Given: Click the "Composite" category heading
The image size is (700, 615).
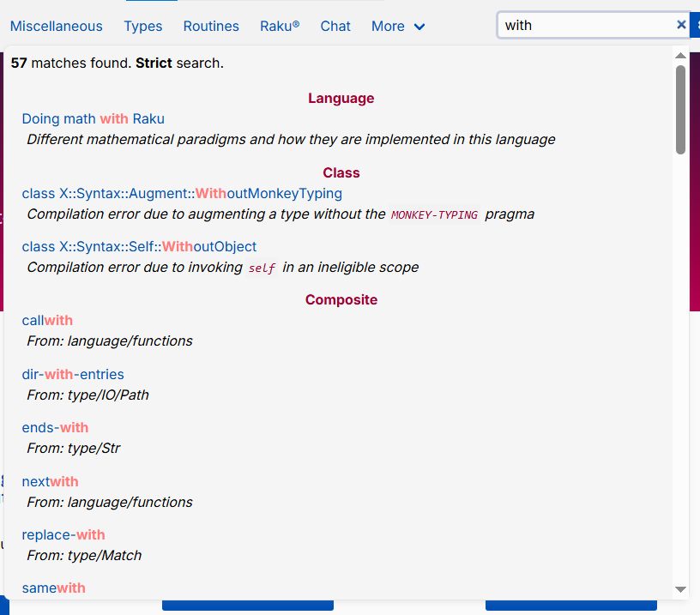Looking at the screenshot, I should (x=341, y=299).
